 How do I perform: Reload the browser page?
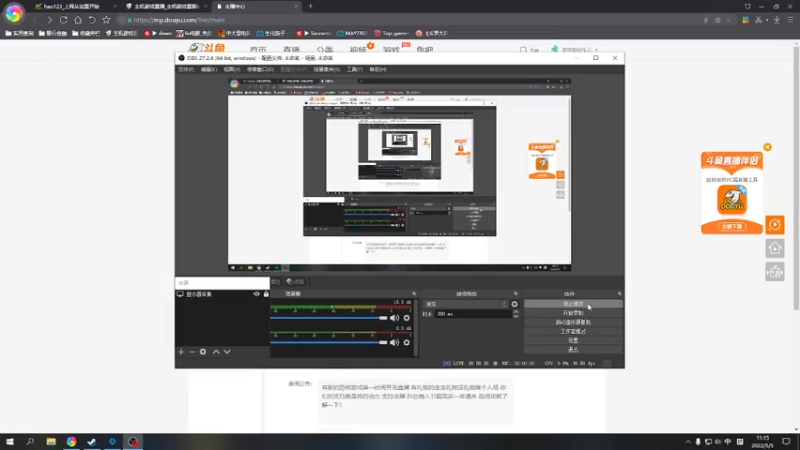(x=63, y=20)
